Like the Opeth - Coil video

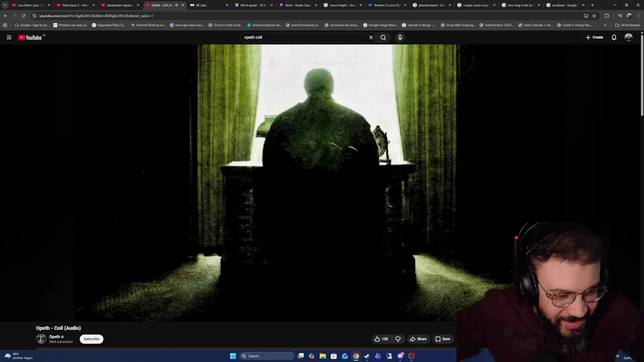pos(381,339)
